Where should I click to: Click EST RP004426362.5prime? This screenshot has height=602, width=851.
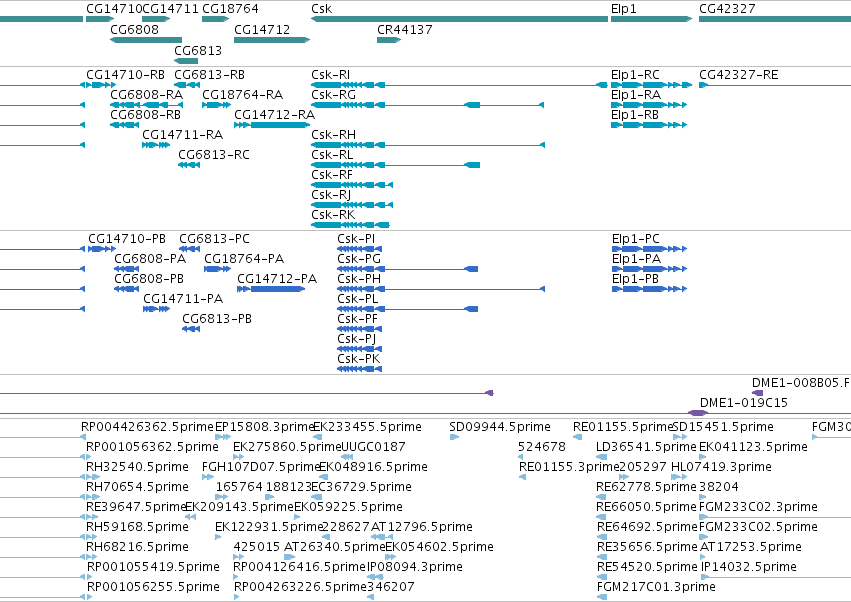click(148, 427)
